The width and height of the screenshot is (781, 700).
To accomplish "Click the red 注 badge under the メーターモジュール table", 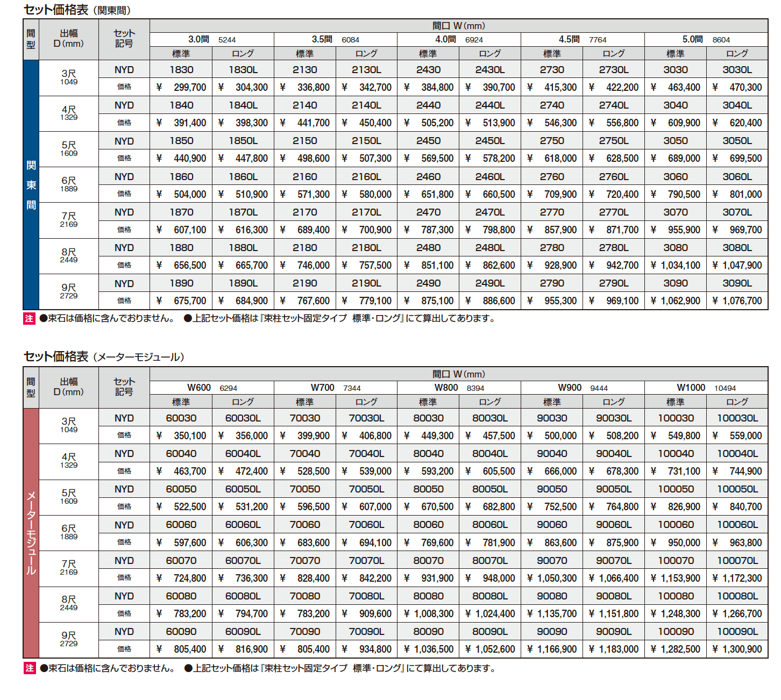I will (29, 668).
